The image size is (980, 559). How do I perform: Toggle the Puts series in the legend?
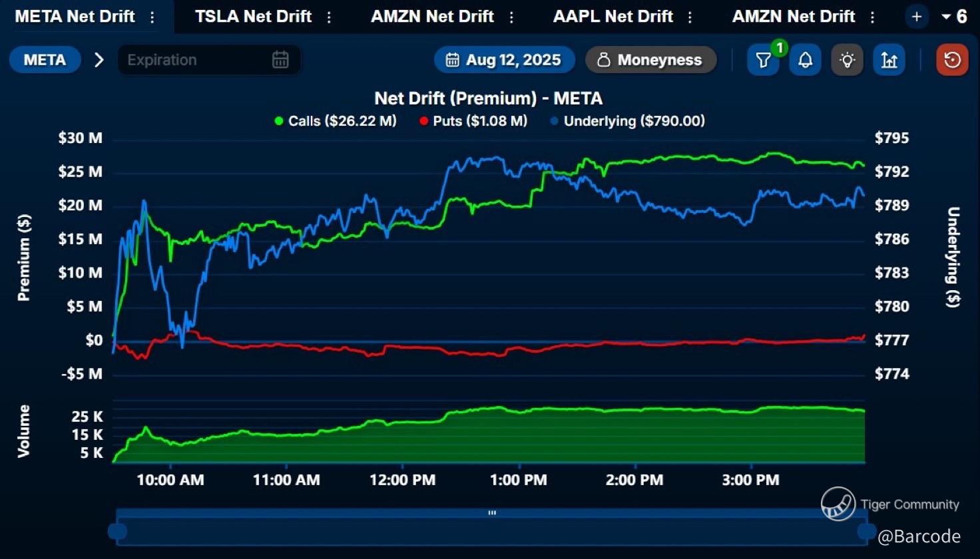(x=473, y=121)
